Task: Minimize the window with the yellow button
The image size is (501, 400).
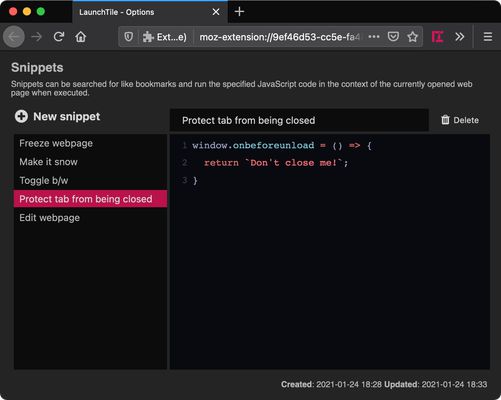Action: point(27,12)
